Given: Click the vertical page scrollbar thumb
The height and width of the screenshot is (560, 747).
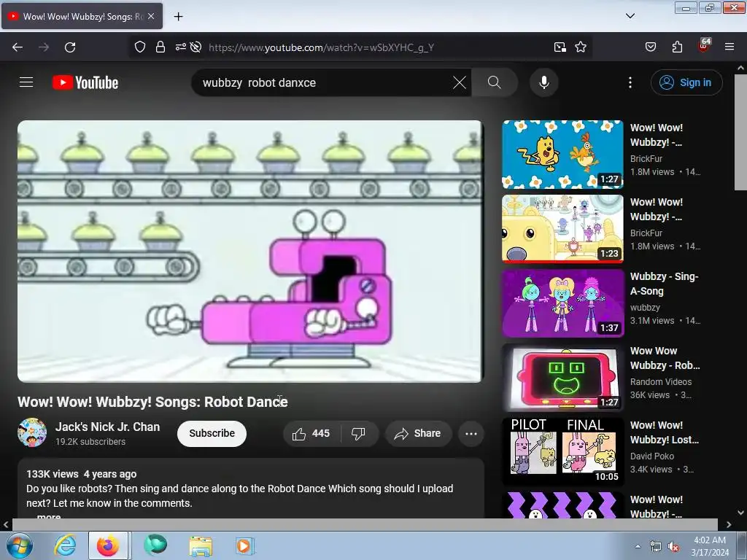Looking at the screenshot, I should [741, 133].
